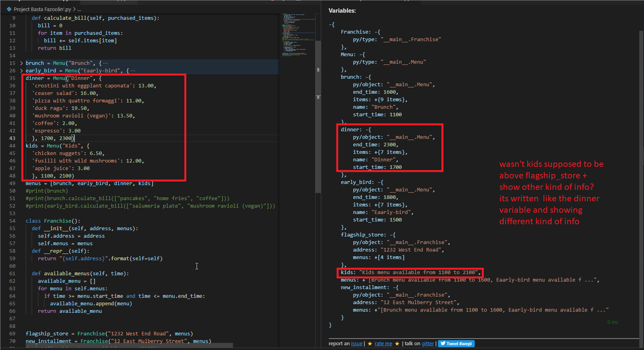Click brunch's name "Brunch" value
The height and width of the screenshot is (350, 644).
pos(385,107)
